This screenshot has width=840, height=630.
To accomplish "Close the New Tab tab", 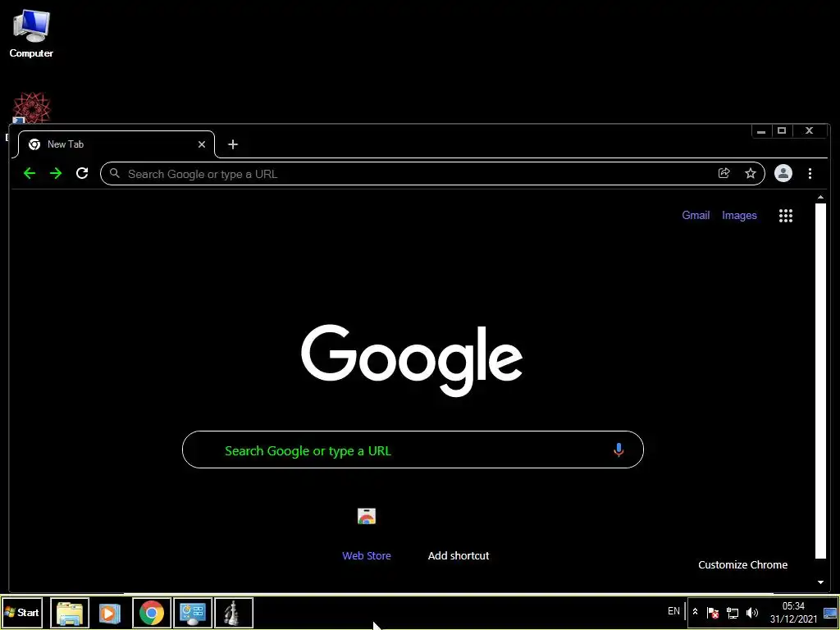I will point(202,144).
